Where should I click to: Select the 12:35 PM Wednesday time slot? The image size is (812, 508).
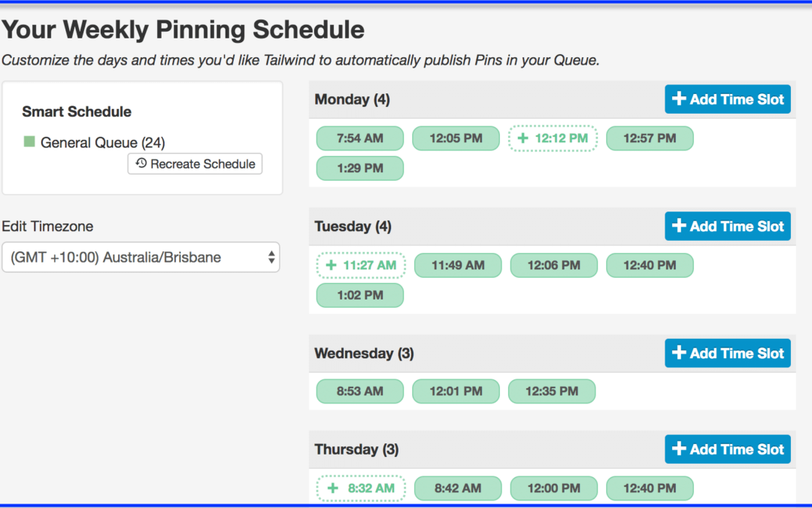552,391
